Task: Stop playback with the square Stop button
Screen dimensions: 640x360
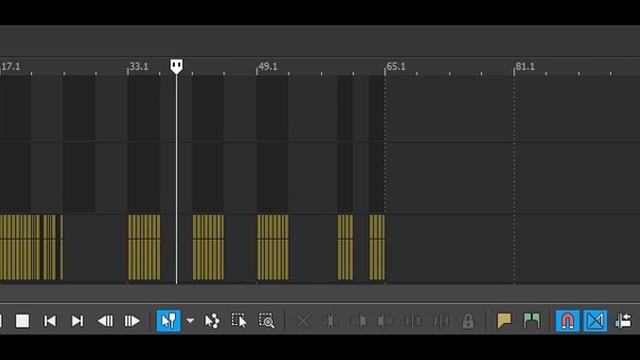Action: 22,321
